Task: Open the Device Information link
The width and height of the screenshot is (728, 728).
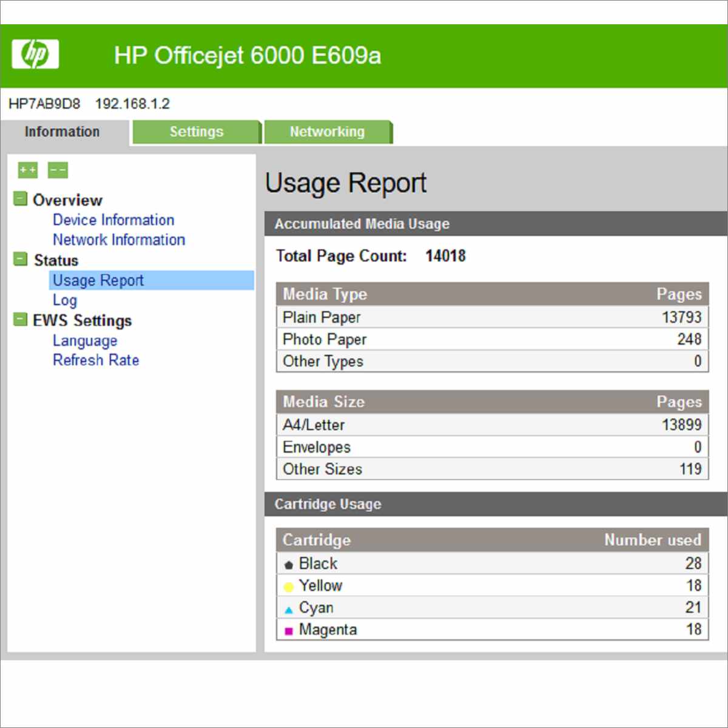Action: (113, 220)
